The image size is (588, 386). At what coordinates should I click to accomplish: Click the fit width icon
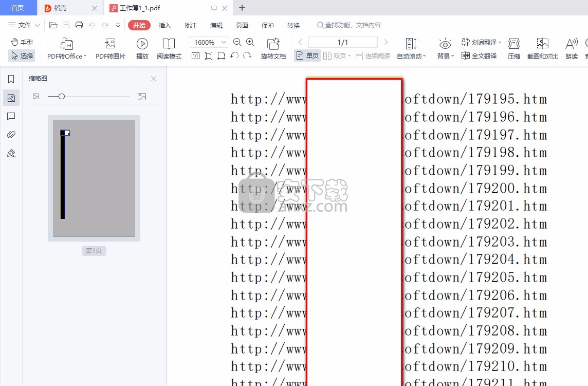(x=221, y=56)
